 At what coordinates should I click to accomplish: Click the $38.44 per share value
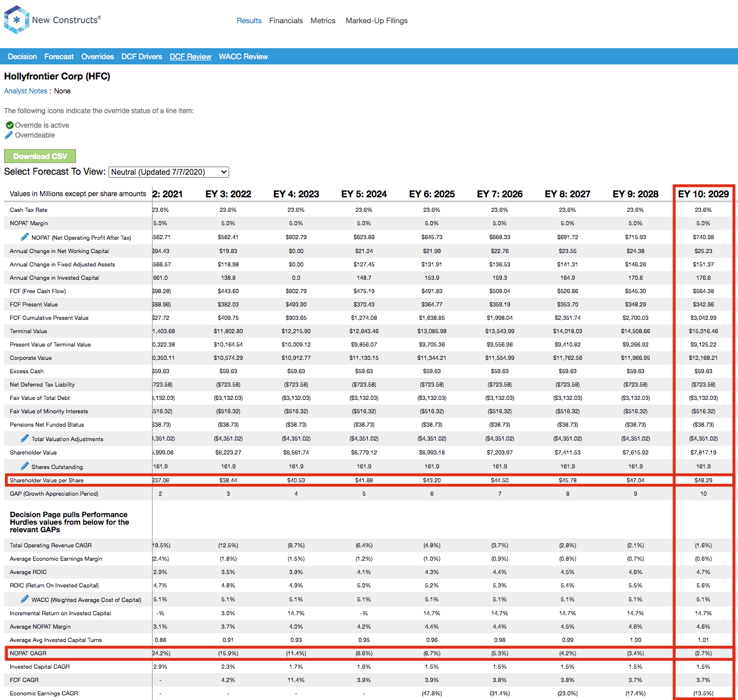[x=228, y=481]
